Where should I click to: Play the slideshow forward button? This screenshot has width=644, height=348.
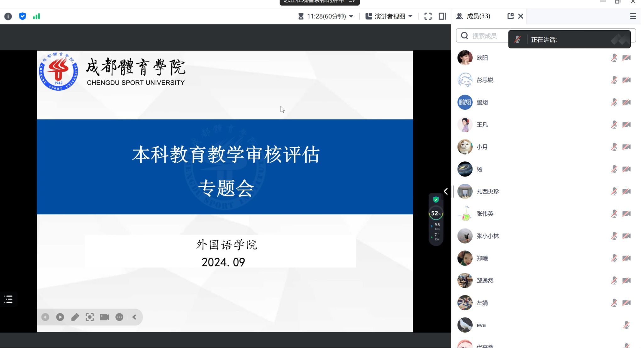tap(60, 317)
